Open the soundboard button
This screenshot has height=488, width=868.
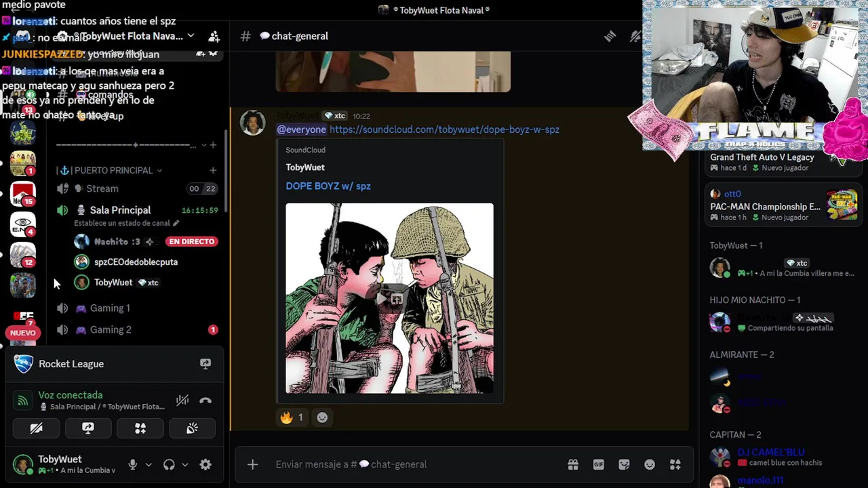tap(193, 428)
